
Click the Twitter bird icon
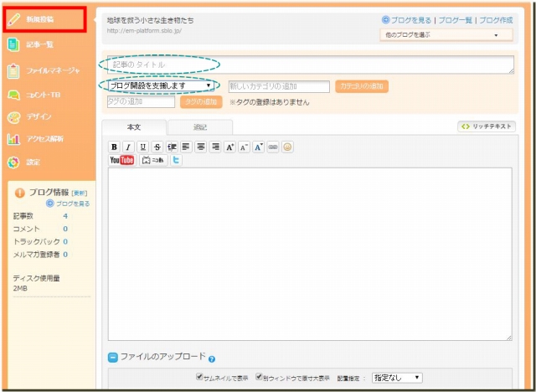(x=177, y=160)
